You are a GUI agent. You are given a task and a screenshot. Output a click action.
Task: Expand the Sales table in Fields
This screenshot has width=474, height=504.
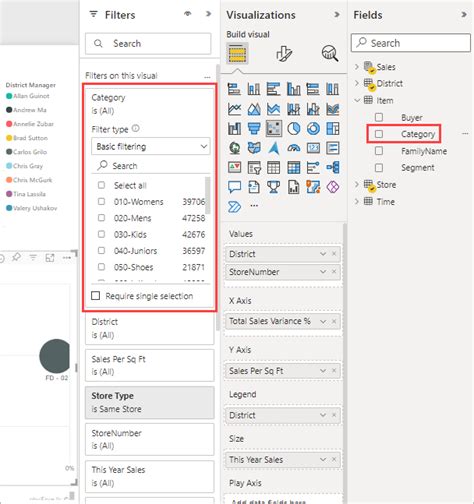357,67
